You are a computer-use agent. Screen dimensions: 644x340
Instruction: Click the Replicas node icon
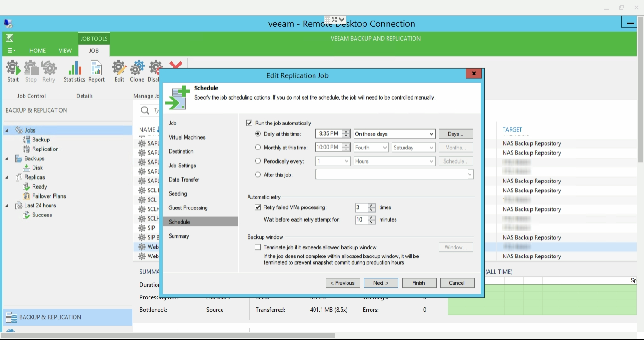tap(19, 177)
